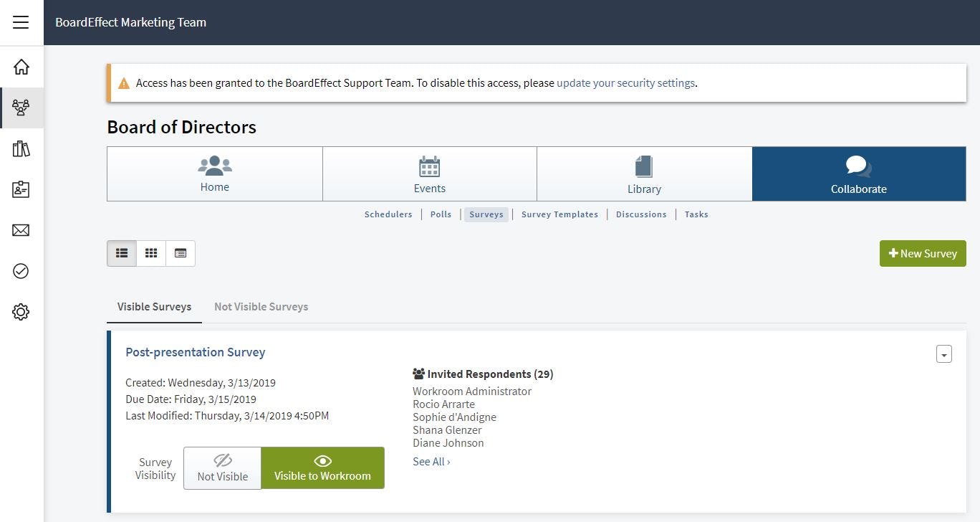The height and width of the screenshot is (522, 980).
Task: Keep survey Visible to Workroom
Action: (x=322, y=468)
